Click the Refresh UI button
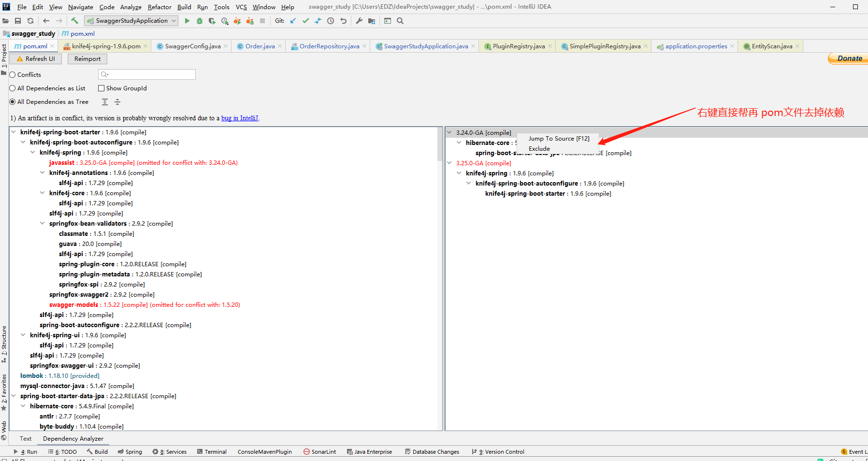 (35, 58)
